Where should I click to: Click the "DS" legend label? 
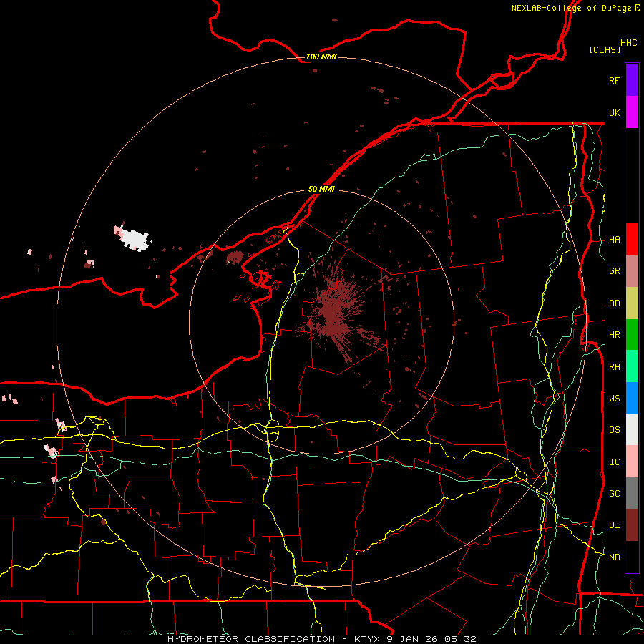(614, 430)
